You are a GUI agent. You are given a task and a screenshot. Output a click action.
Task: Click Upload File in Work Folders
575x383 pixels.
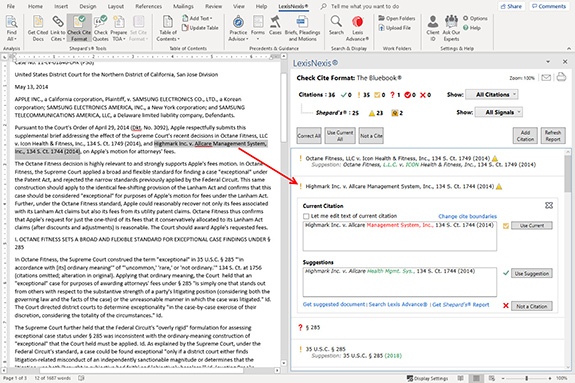pos(395,28)
